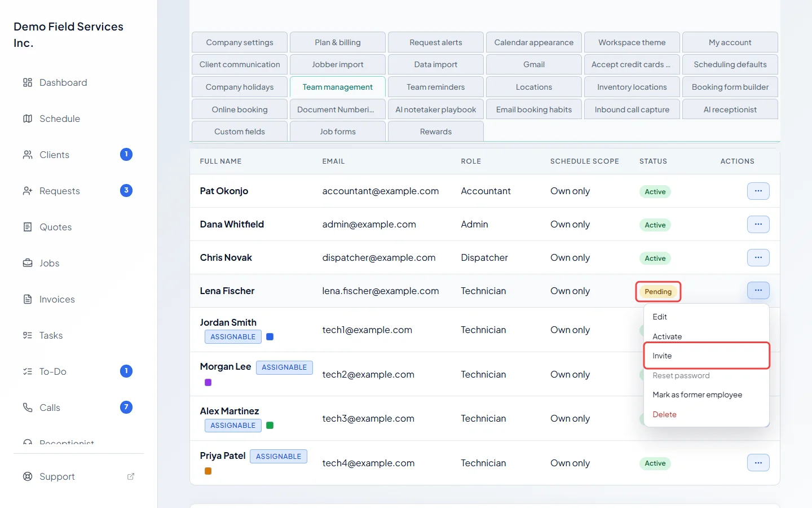Click Alex Martinez's green color swatch
812x508 pixels.
(270, 426)
